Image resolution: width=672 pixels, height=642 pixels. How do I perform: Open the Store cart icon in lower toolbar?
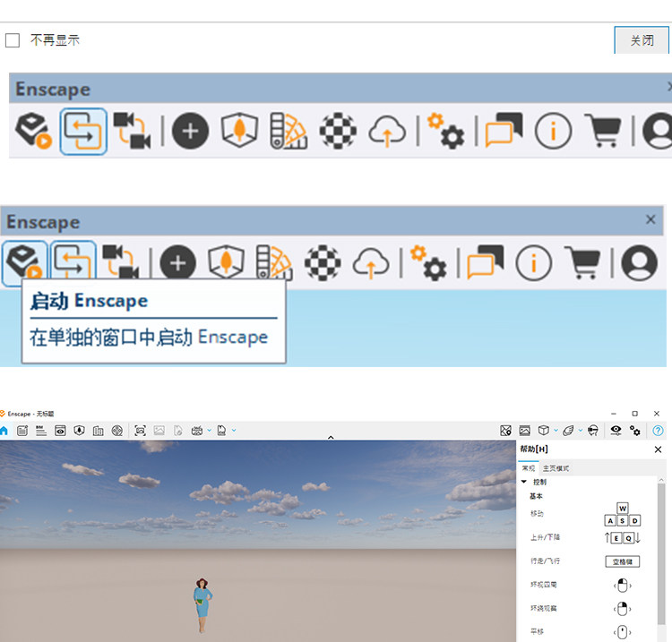pyautogui.click(x=582, y=262)
